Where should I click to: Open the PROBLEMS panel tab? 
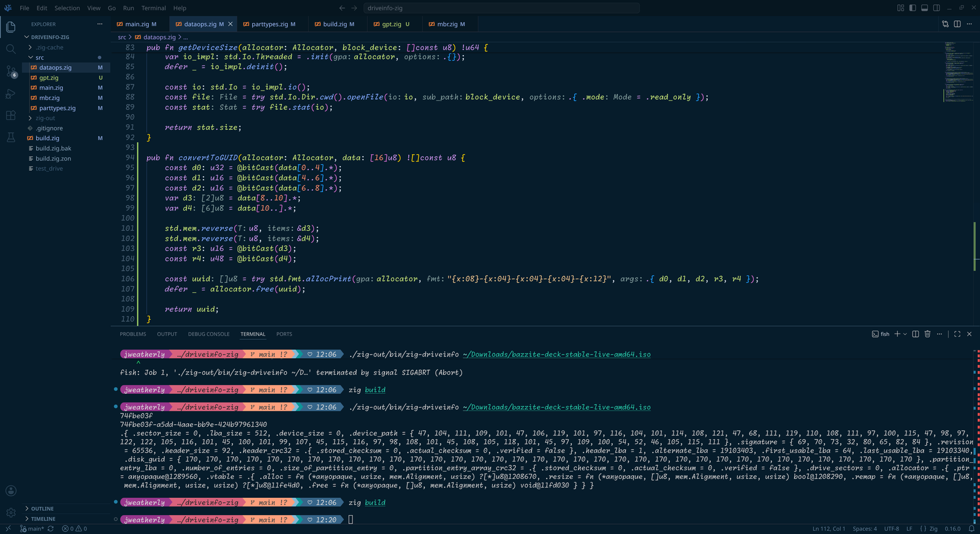[x=133, y=334]
